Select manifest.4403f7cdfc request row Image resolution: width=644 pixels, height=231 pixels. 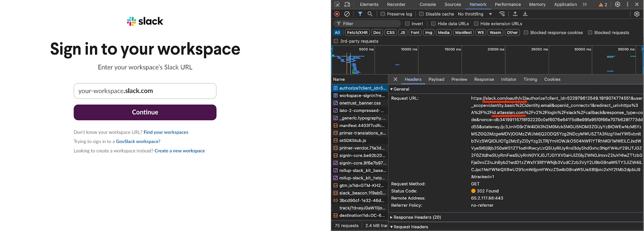pyautogui.click(x=360, y=126)
